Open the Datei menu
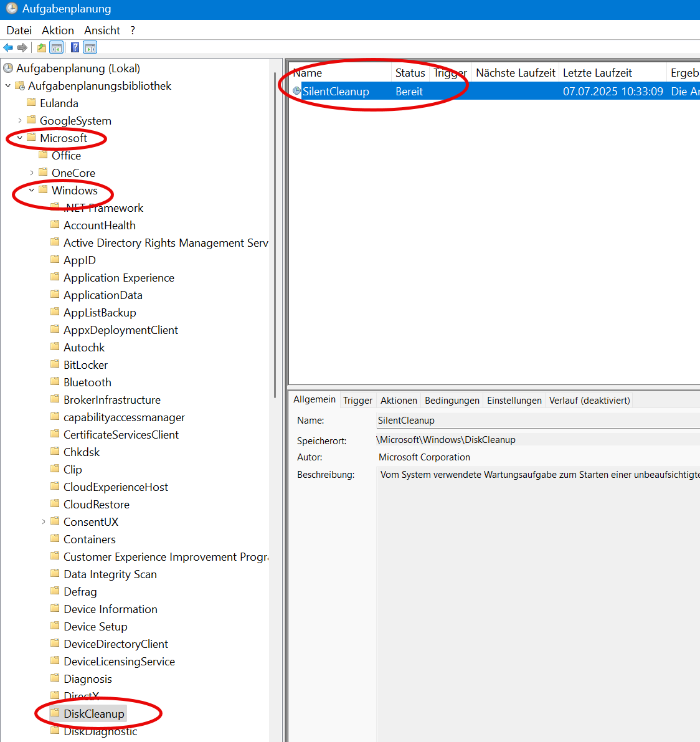Image resolution: width=700 pixels, height=742 pixels. coord(19,31)
